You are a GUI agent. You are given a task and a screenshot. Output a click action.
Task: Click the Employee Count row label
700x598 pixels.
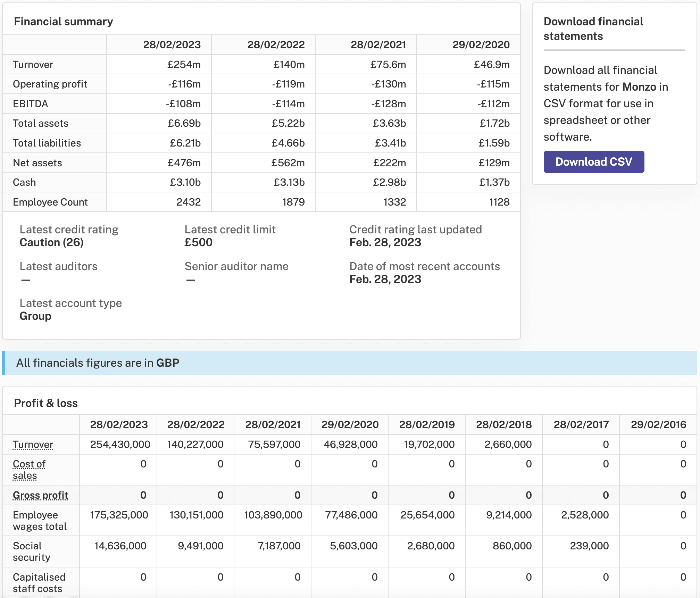coord(50,202)
